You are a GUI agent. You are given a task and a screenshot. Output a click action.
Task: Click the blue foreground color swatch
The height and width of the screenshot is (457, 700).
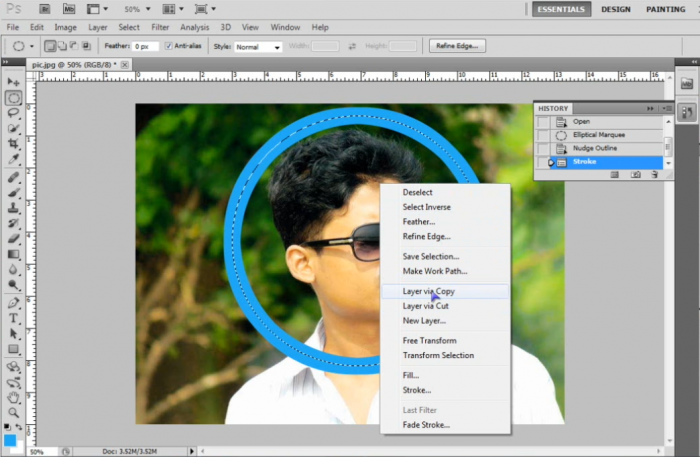coord(10,439)
